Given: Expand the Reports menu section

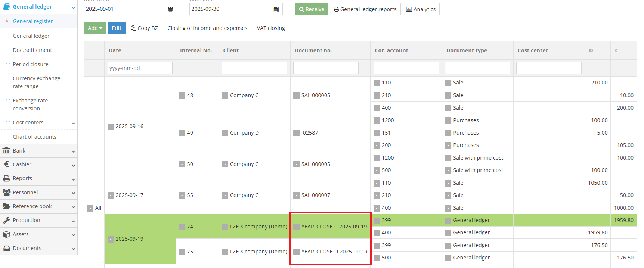Looking at the screenshot, I should (x=73, y=179).
